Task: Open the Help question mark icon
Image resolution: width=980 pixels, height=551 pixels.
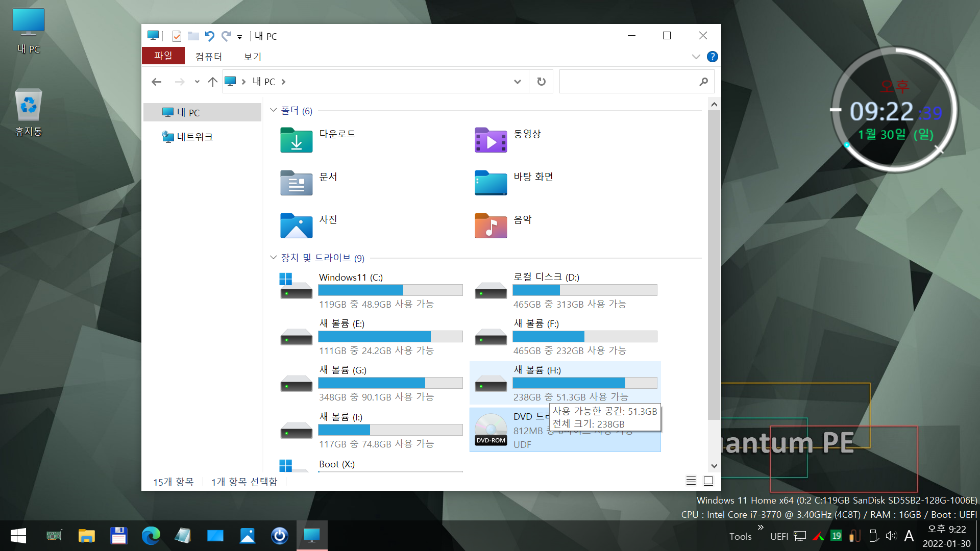Action: pos(712,57)
